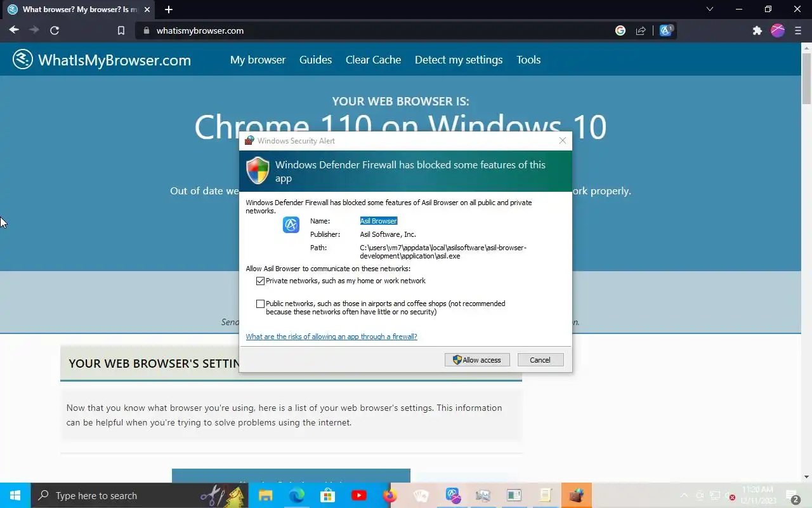Click the WhatIsMyBrowser.com logo
The image size is (812, 508).
click(101, 60)
